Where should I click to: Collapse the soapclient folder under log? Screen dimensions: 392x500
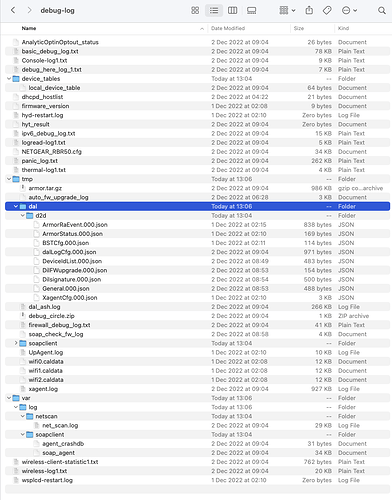[23, 435]
